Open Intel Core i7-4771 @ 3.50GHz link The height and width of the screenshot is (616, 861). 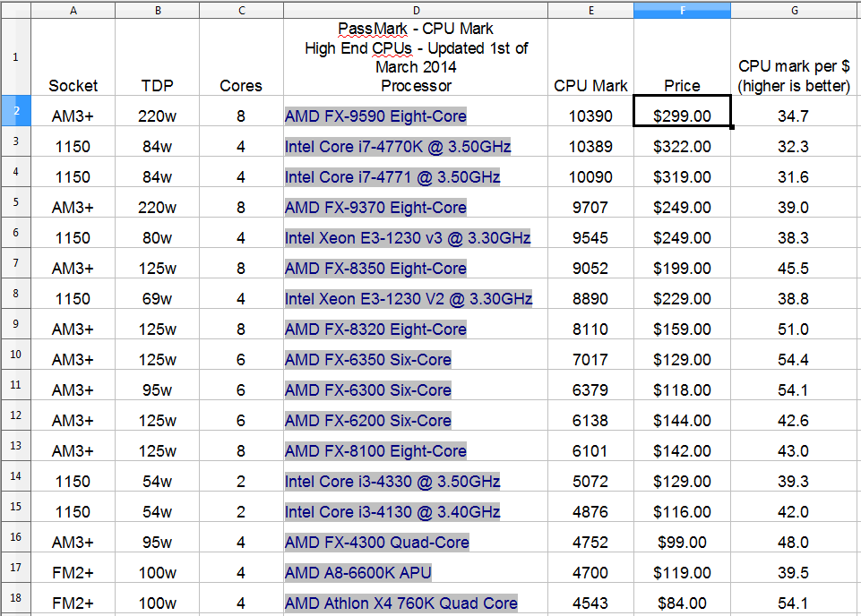(x=392, y=176)
